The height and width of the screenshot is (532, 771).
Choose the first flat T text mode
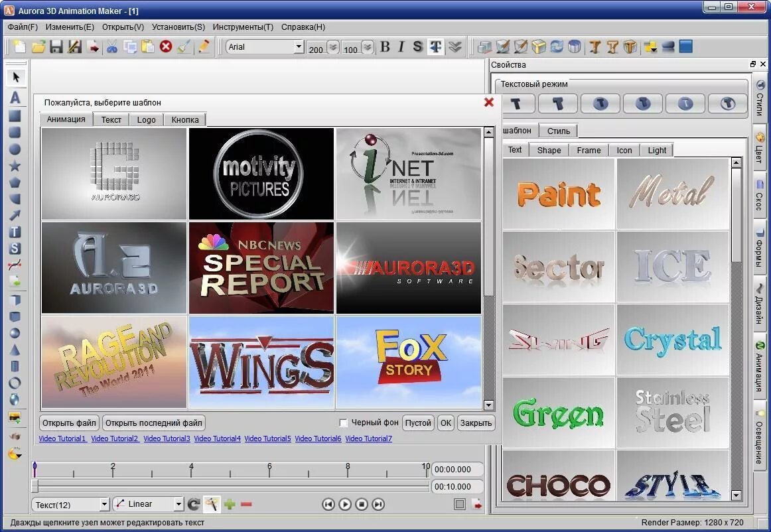click(516, 103)
